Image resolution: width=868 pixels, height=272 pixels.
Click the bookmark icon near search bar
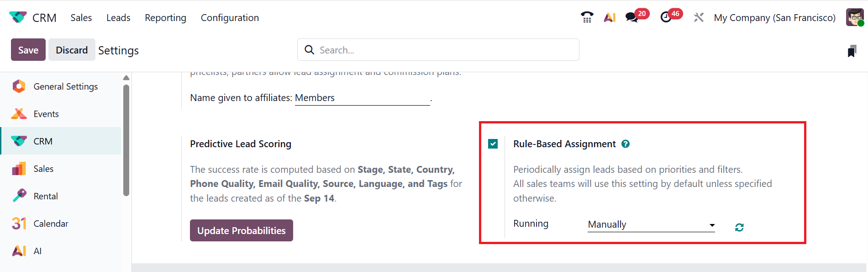pyautogui.click(x=852, y=51)
